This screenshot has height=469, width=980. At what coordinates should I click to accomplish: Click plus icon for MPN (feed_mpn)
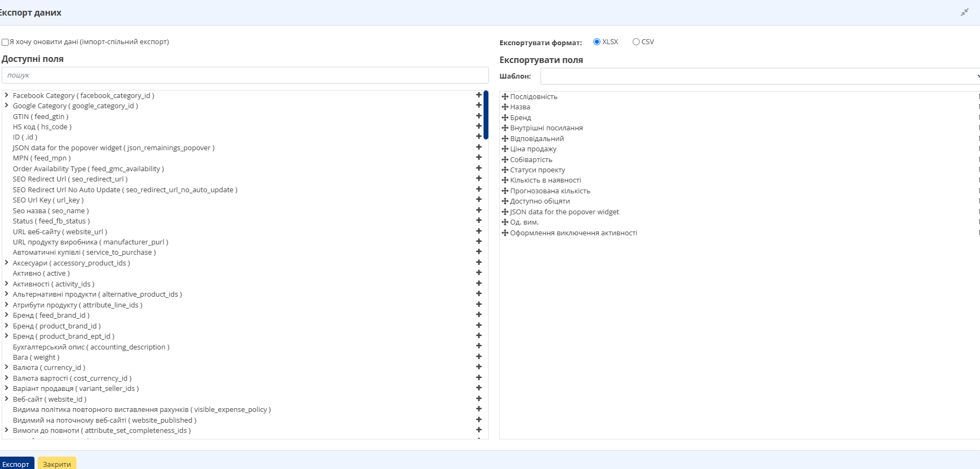[479, 157]
